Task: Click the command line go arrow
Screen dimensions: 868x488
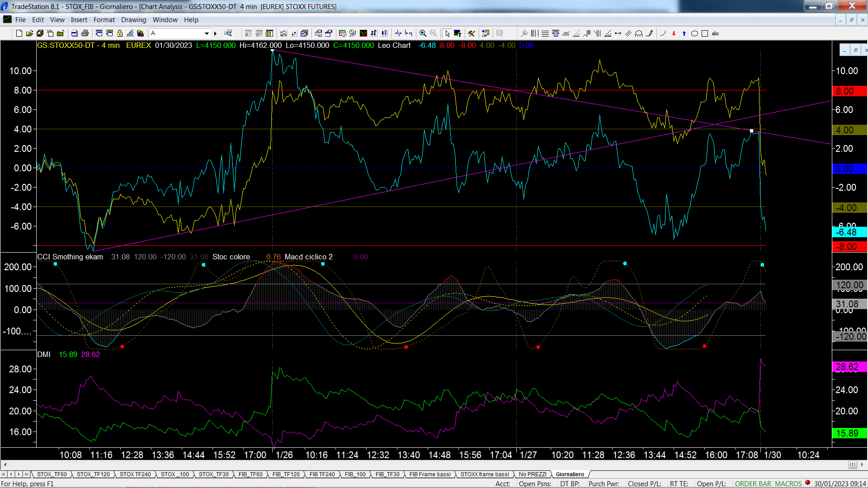Action: click(x=215, y=33)
